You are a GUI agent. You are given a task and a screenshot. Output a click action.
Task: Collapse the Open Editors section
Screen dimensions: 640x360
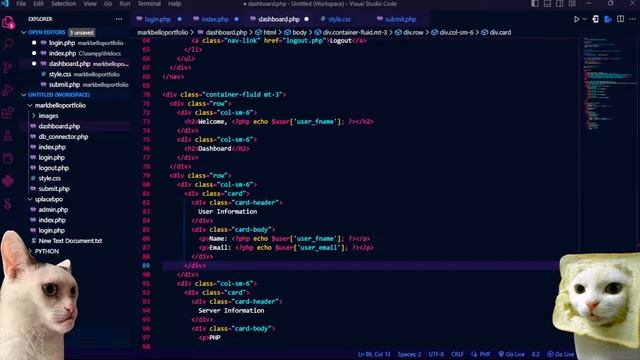(24, 32)
